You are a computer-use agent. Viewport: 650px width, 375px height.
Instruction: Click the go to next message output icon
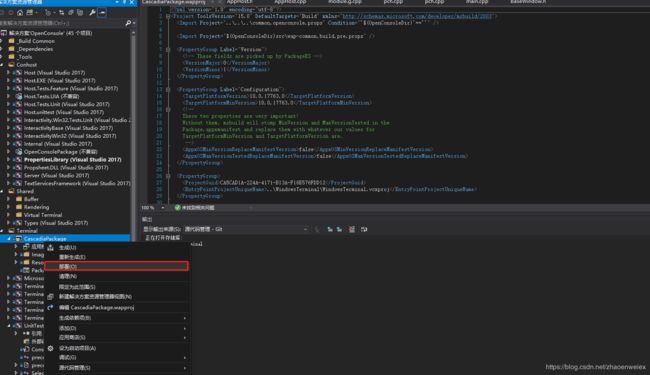340,229
